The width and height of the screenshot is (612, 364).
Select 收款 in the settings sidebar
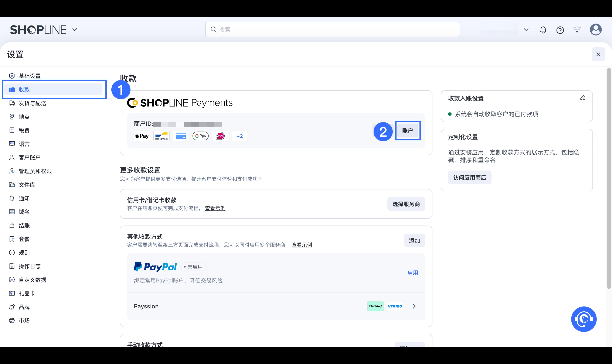tap(54, 89)
